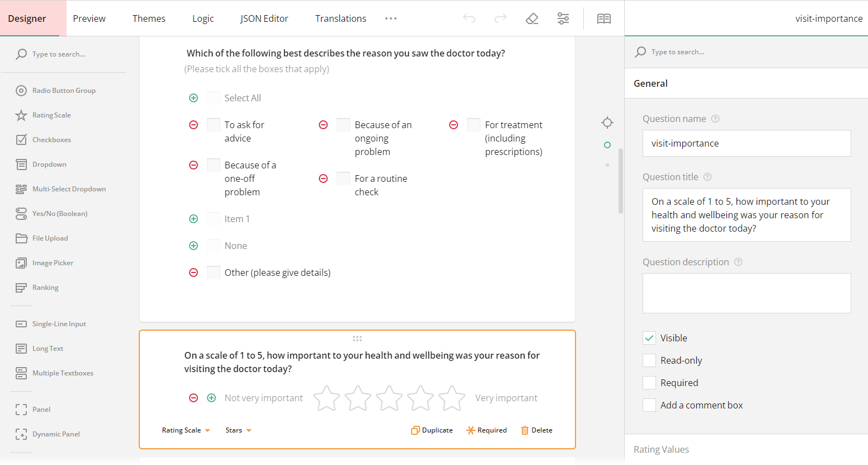Open survey settings via the sliders icon
This screenshot has width=868, height=465.
click(x=563, y=18)
